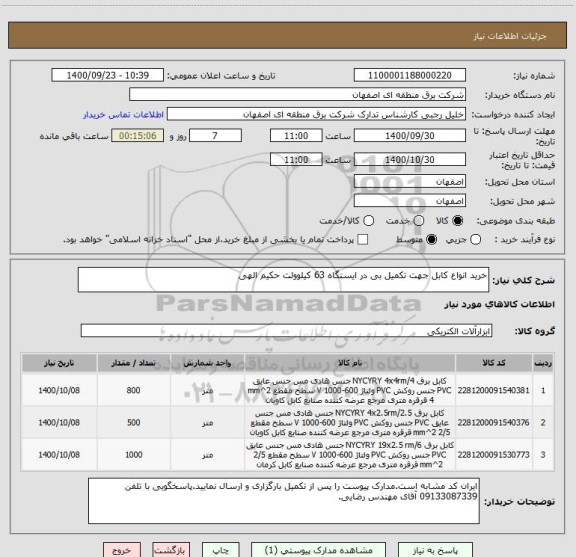Click NYCYRY 19x2.5 rm/6 cable description
The image size is (576, 557).
[x=350, y=455]
